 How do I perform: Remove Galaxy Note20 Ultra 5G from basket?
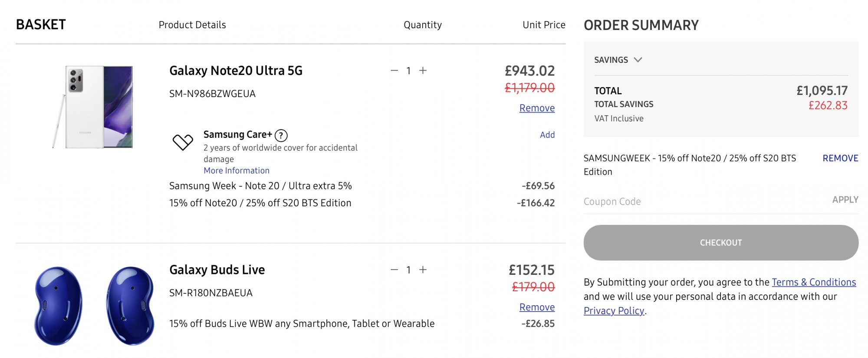pyautogui.click(x=537, y=108)
